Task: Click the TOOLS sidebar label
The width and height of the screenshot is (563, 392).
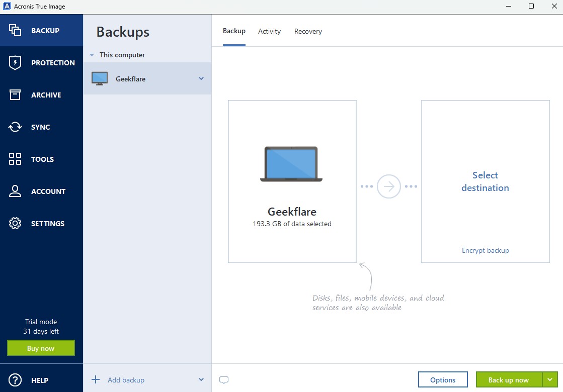Action: point(42,159)
